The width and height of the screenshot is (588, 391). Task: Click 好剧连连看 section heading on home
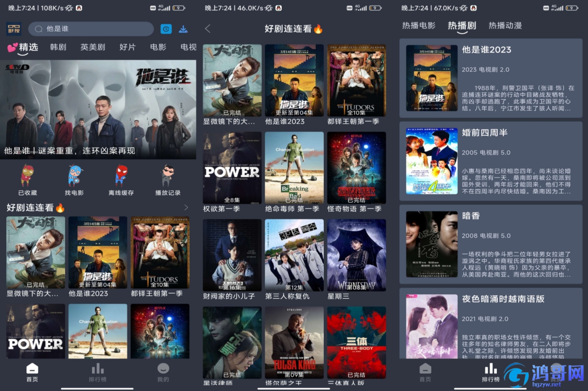coord(35,208)
